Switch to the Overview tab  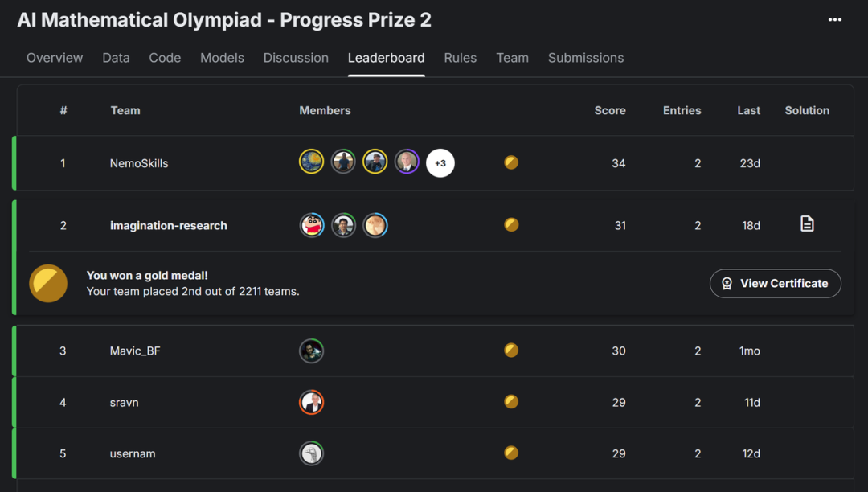55,58
